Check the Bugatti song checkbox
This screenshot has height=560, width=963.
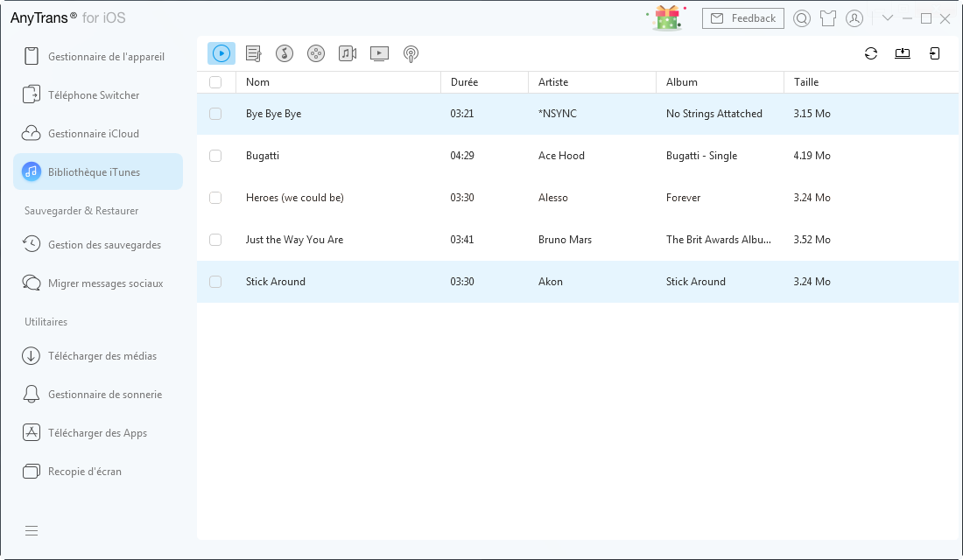pos(215,156)
